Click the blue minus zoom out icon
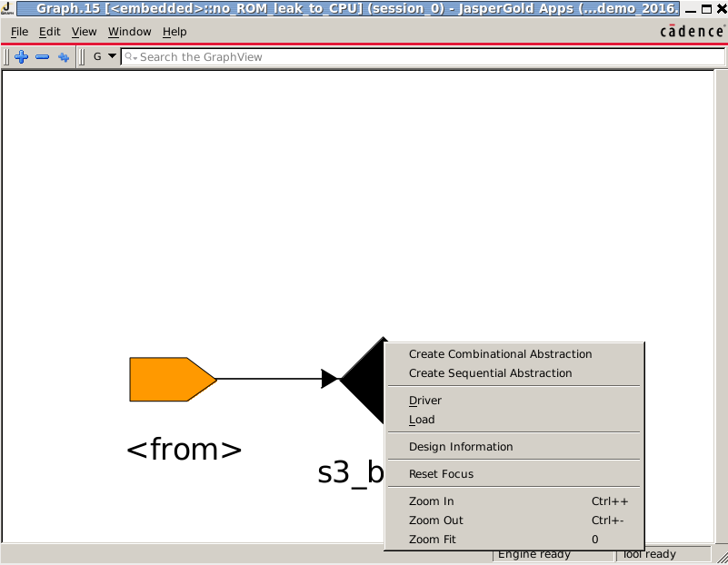Screen dimensions: 728x565 click(42, 57)
